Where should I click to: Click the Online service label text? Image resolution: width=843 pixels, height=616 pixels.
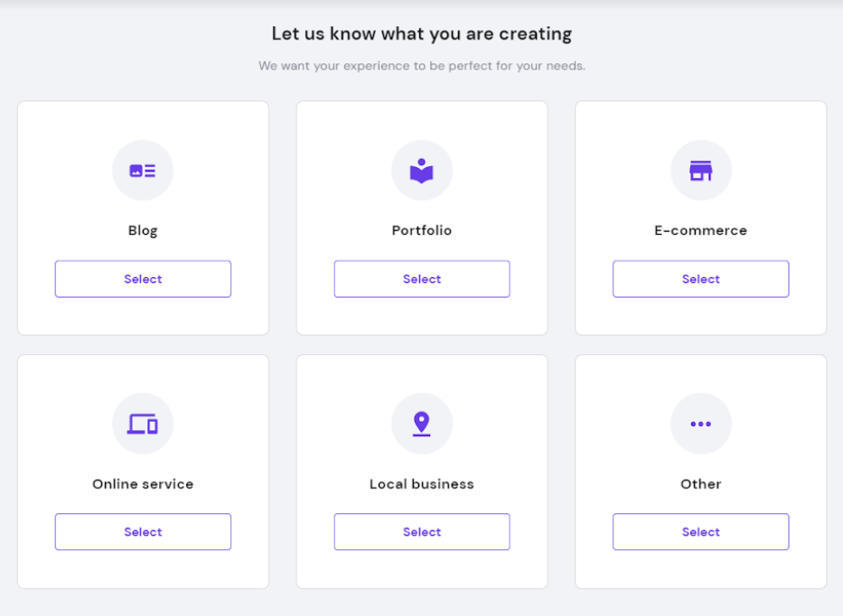click(143, 484)
